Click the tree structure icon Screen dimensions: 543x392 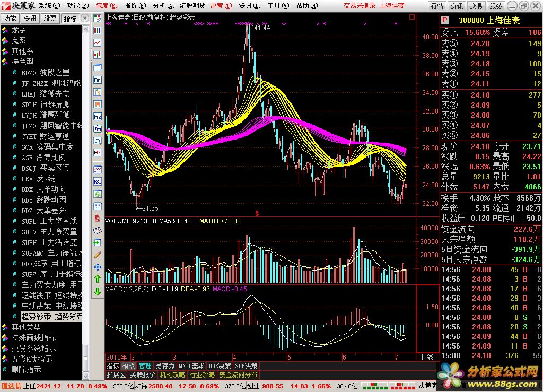(98, 92)
